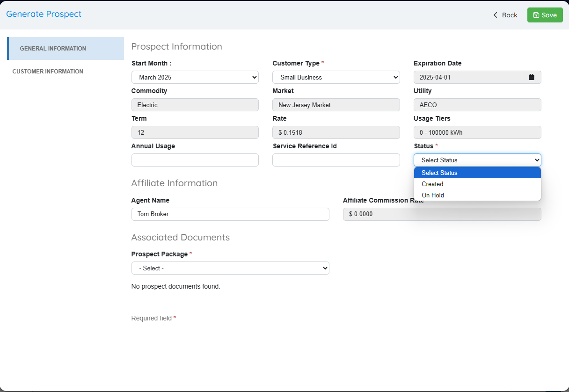Click the Agent Name label

[x=150, y=200]
